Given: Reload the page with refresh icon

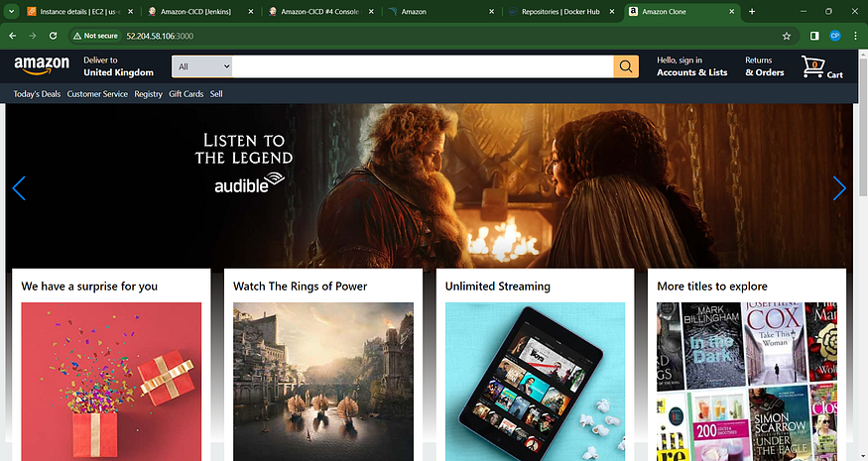Looking at the screenshot, I should coord(54,36).
